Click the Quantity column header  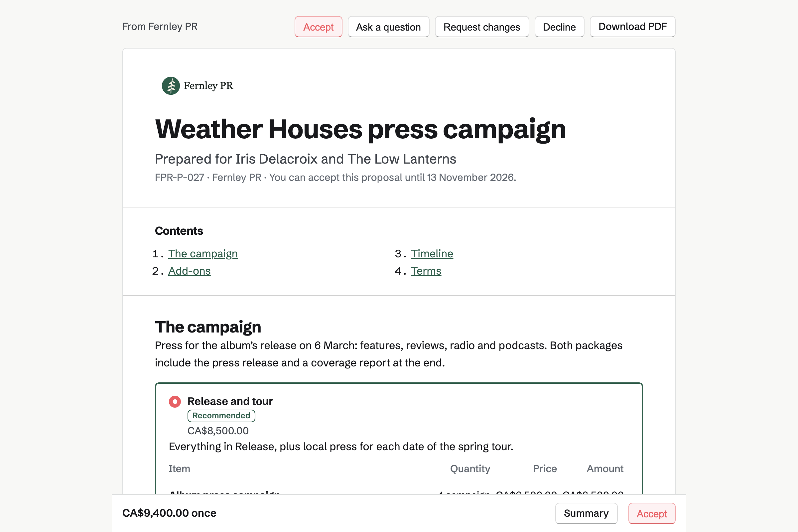470,468
